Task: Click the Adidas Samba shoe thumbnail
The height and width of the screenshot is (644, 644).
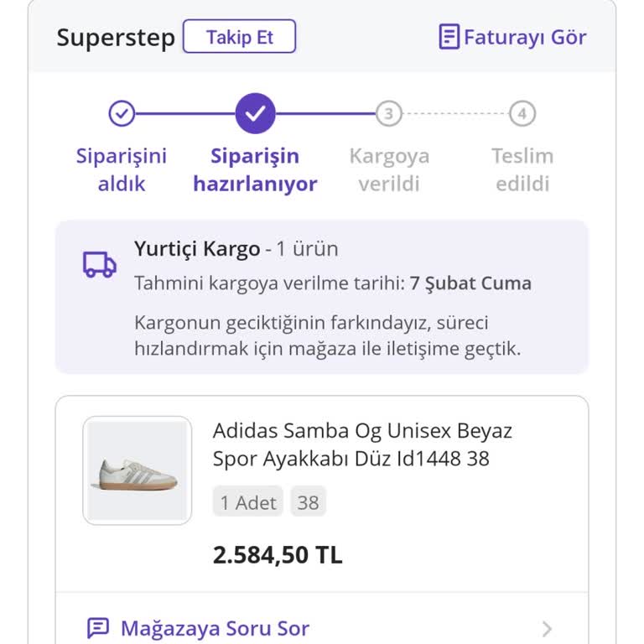Action: pyautogui.click(x=138, y=470)
